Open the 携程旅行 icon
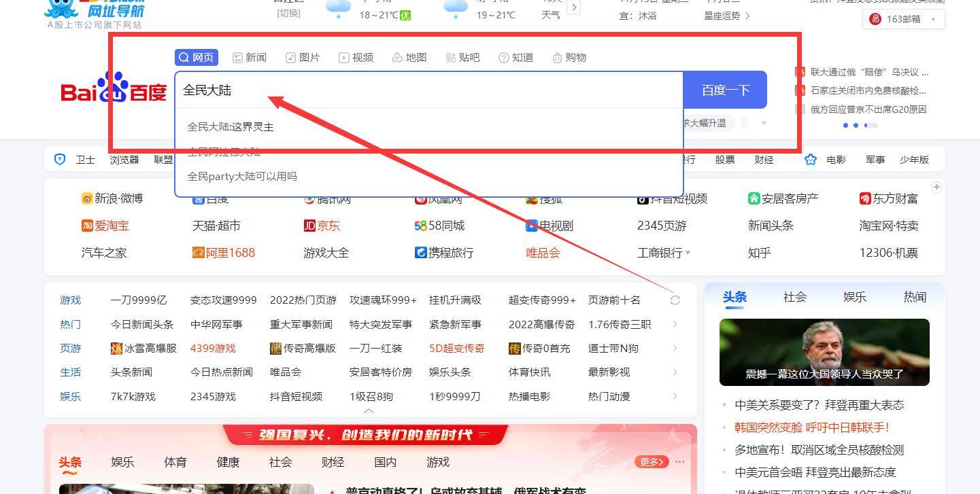Viewport: 980px width, 494px height. [420, 253]
